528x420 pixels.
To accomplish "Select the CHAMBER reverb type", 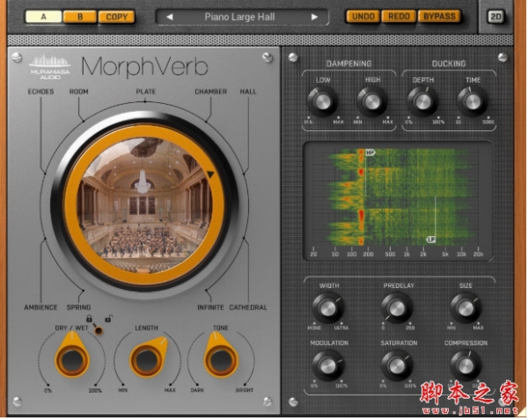I will pos(211,92).
